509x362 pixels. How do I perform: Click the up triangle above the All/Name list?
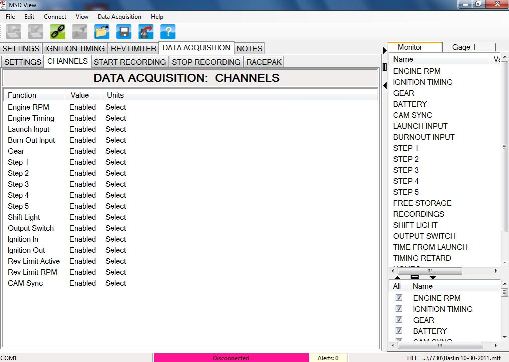click(397, 277)
